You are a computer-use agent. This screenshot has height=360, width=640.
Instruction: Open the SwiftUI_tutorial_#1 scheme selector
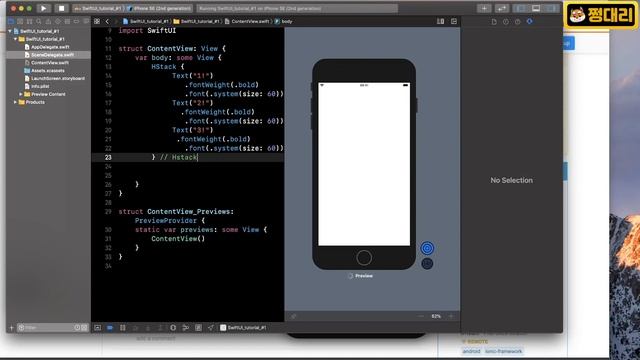[x=98, y=8]
